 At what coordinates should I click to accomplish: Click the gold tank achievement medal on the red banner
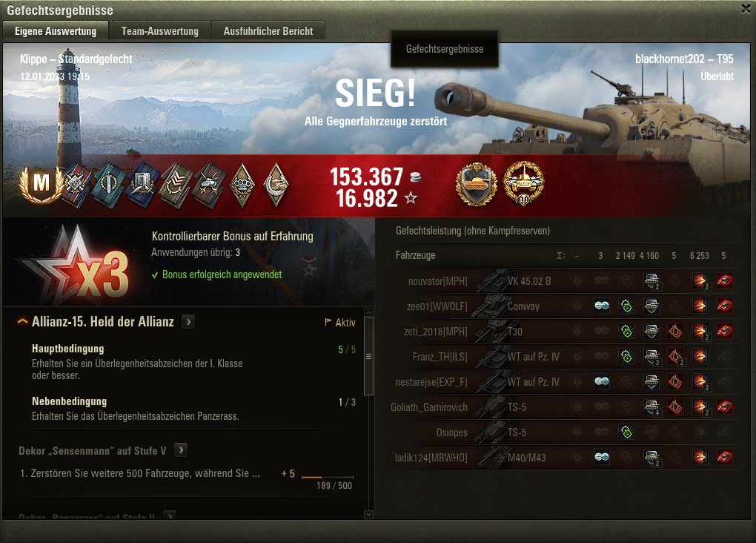click(524, 185)
